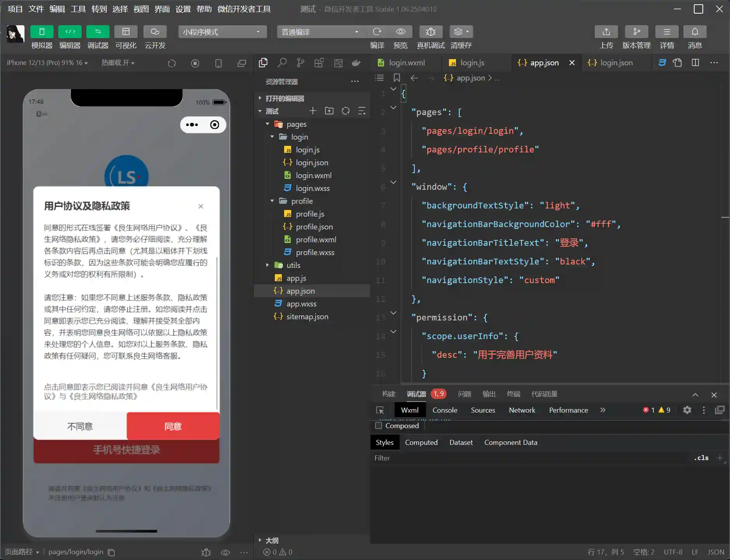Toggle the eye icon in bottom status bar
This screenshot has width=730, height=560.
tap(225, 552)
